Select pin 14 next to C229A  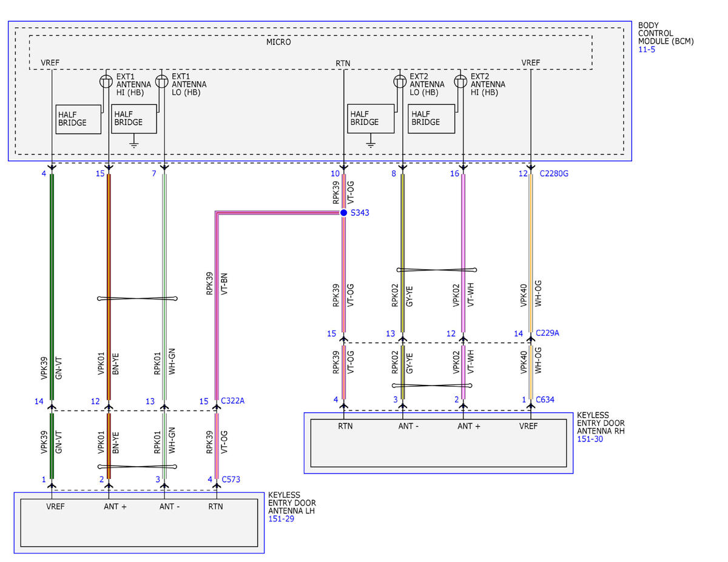(x=518, y=333)
